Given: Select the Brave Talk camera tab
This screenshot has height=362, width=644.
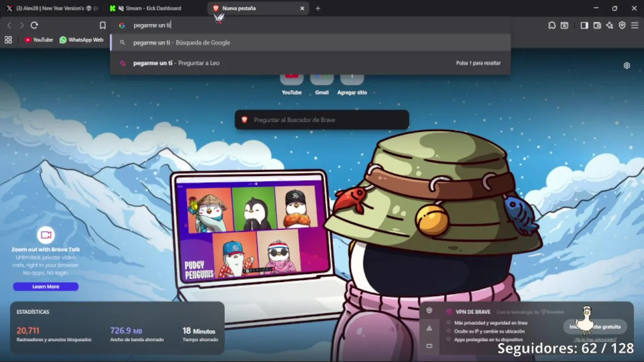Looking at the screenshot, I should tap(429, 346).
